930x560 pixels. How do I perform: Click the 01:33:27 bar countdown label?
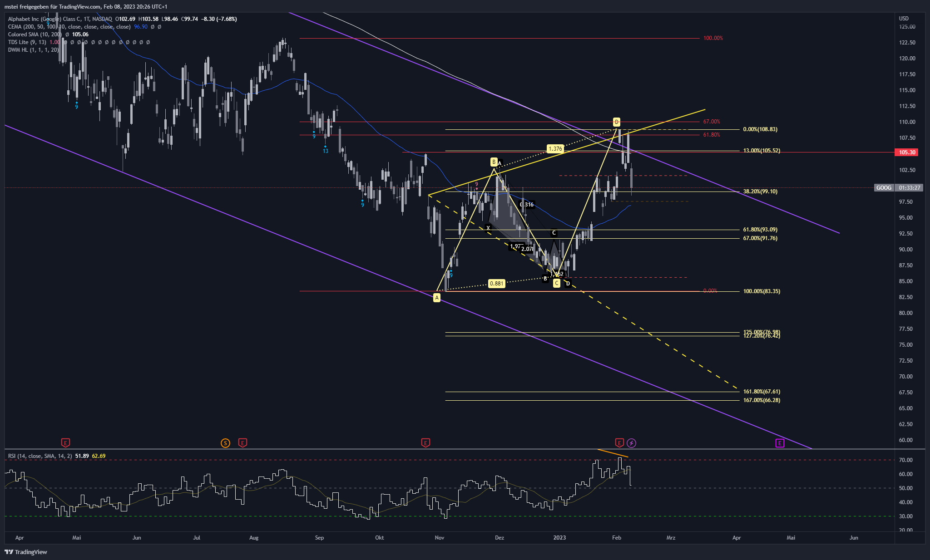tap(910, 188)
